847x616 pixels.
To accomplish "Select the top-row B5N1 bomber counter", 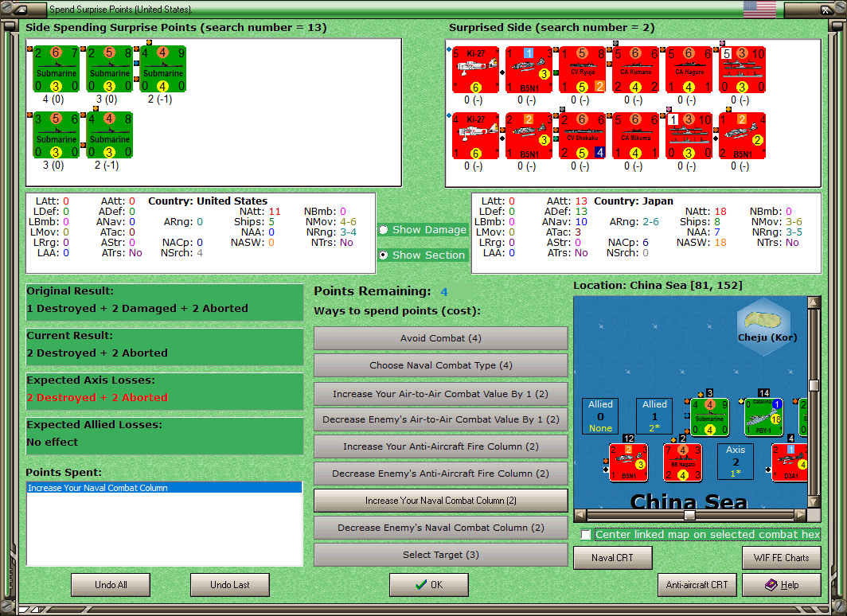I will pyautogui.click(x=529, y=70).
